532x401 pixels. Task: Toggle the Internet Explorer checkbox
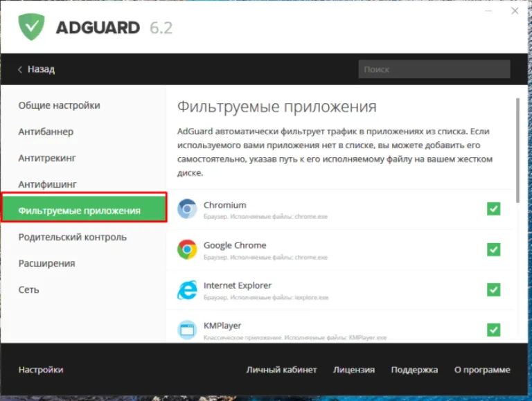(x=494, y=289)
